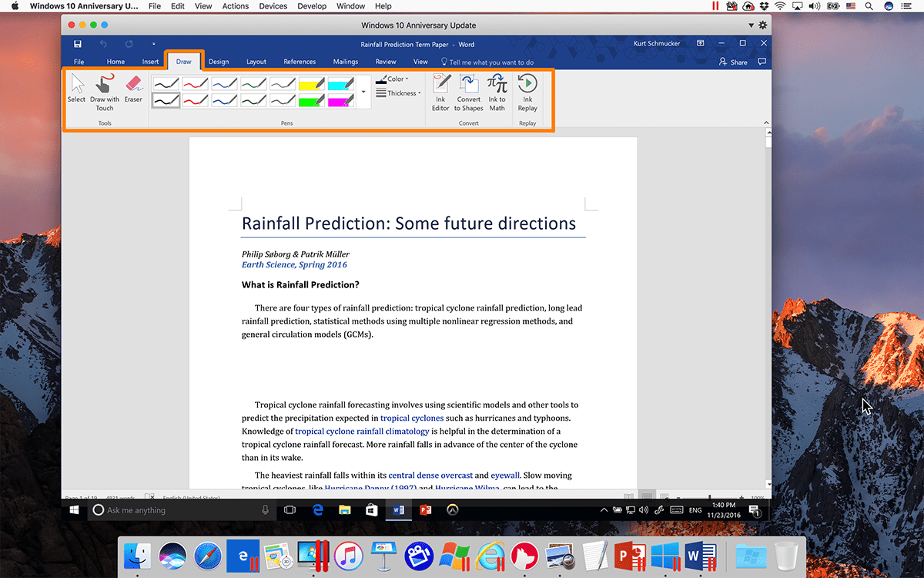Screen dimensions: 924x578
Task: Click the Undo arrow in Word's title bar
Action: point(103,44)
